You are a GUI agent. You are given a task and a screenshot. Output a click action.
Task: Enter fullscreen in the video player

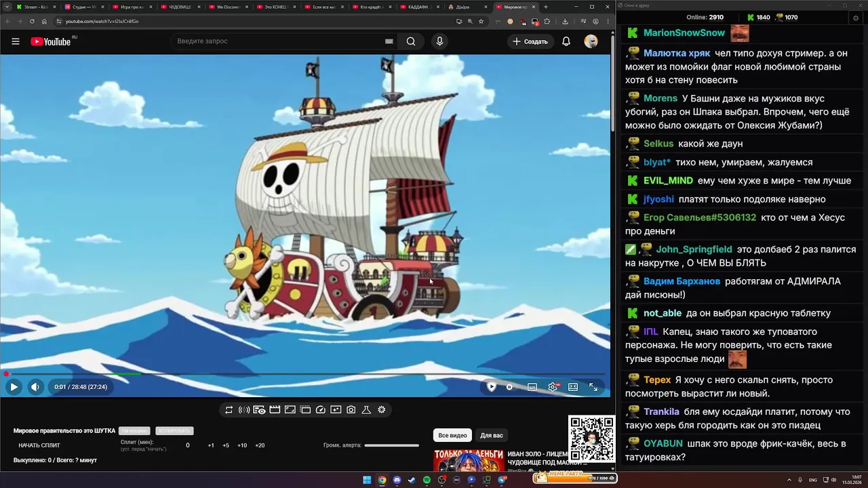coord(593,387)
